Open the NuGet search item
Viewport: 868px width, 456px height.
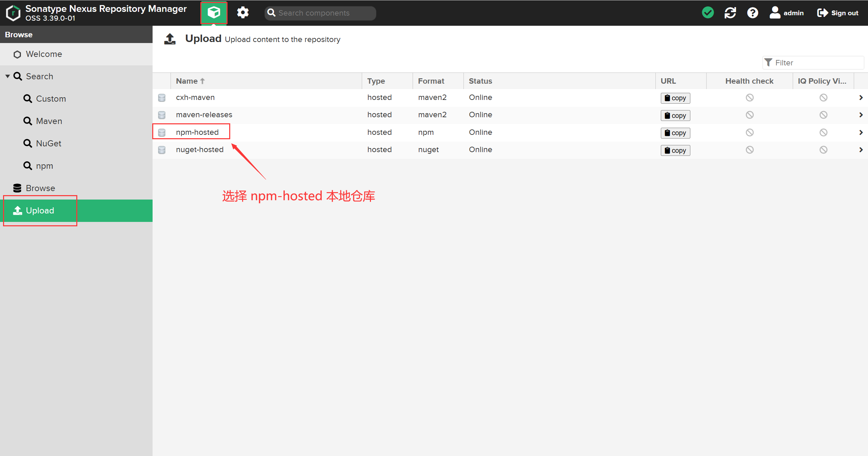48,143
